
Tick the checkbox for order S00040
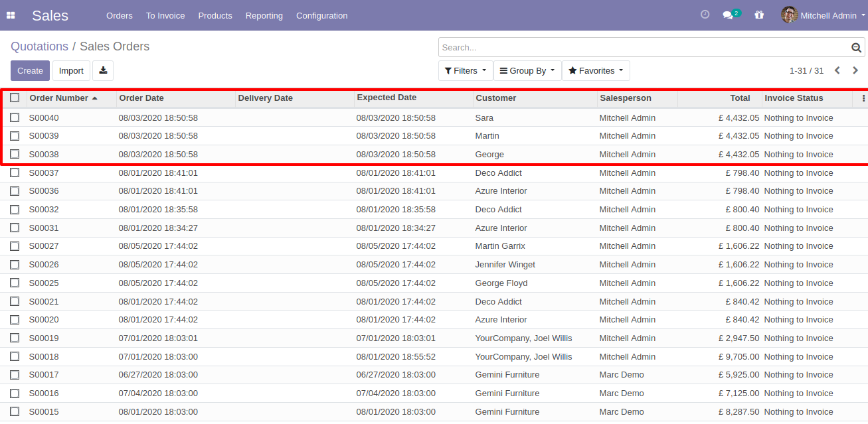coord(15,117)
